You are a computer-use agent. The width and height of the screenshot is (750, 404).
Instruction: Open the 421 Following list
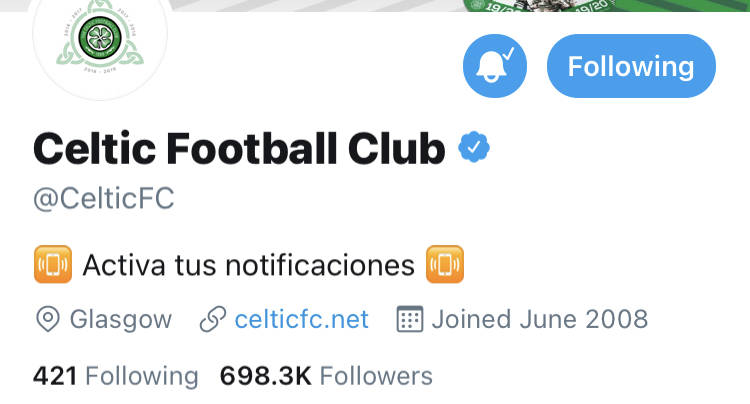(115, 376)
